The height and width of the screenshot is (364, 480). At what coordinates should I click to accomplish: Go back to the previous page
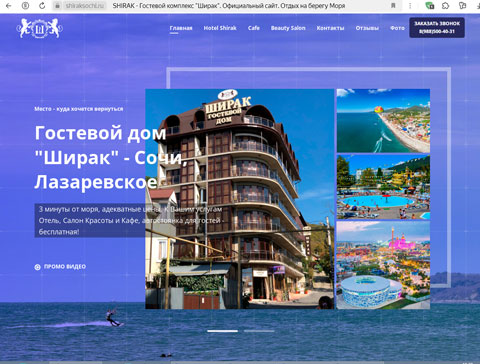tap(9, 6)
